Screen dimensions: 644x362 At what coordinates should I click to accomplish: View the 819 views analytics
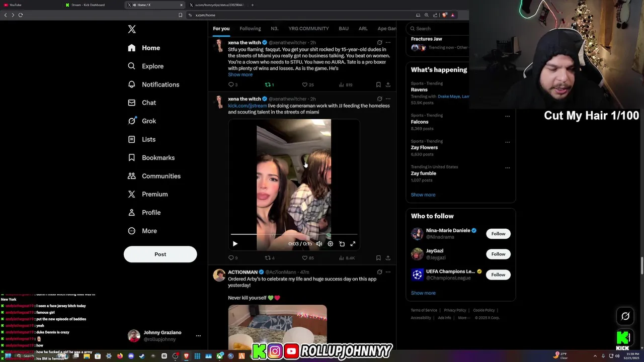(346, 85)
